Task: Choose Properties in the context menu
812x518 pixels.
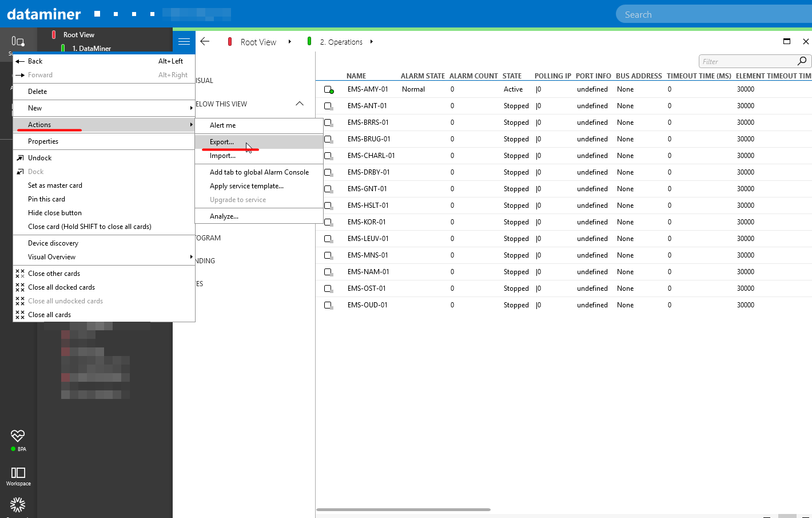Action: click(43, 141)
